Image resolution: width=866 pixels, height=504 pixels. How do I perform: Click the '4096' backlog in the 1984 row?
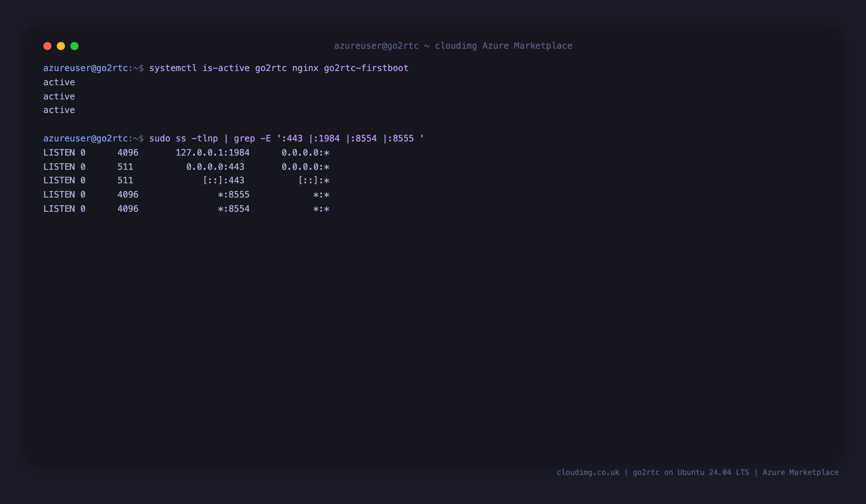coord(128,153)
